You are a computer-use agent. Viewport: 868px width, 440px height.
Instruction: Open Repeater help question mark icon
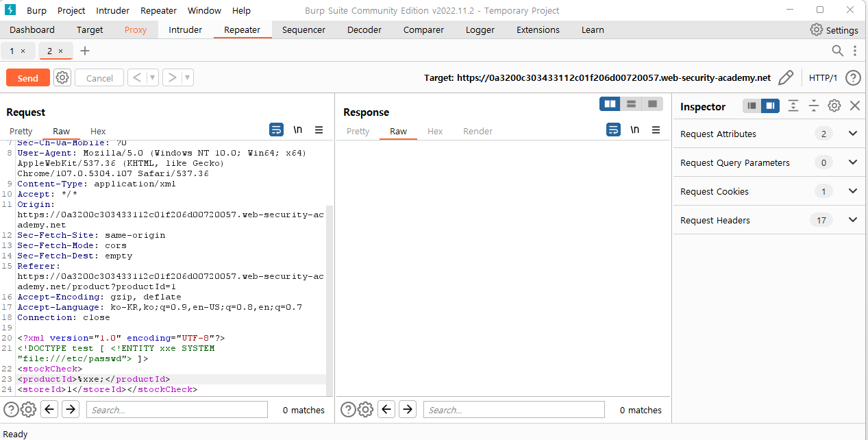pos(853,77)
